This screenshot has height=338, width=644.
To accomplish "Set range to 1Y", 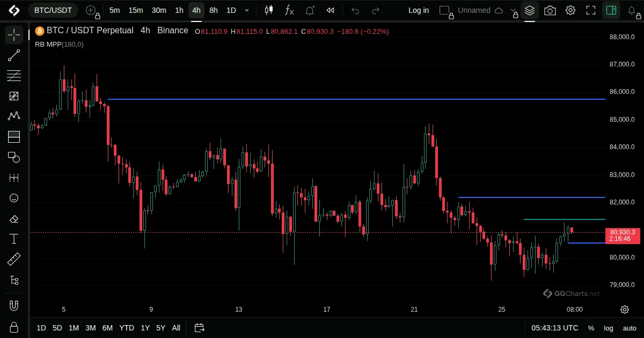I will [x=145, y=328].
